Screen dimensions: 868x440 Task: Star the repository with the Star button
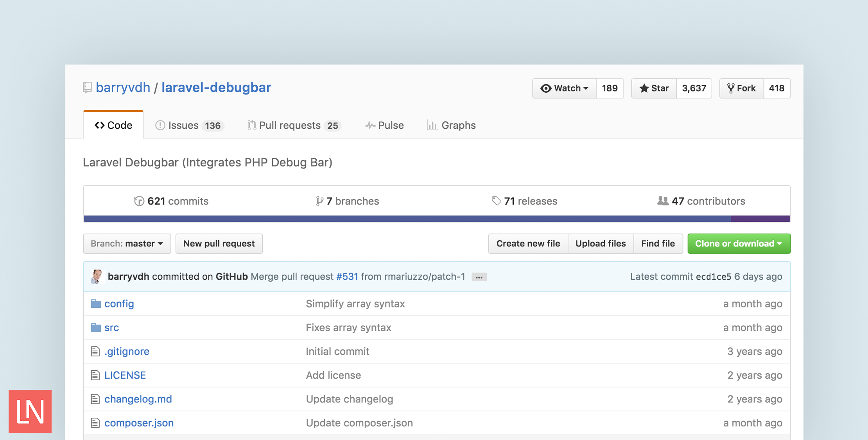pos(654,88)
